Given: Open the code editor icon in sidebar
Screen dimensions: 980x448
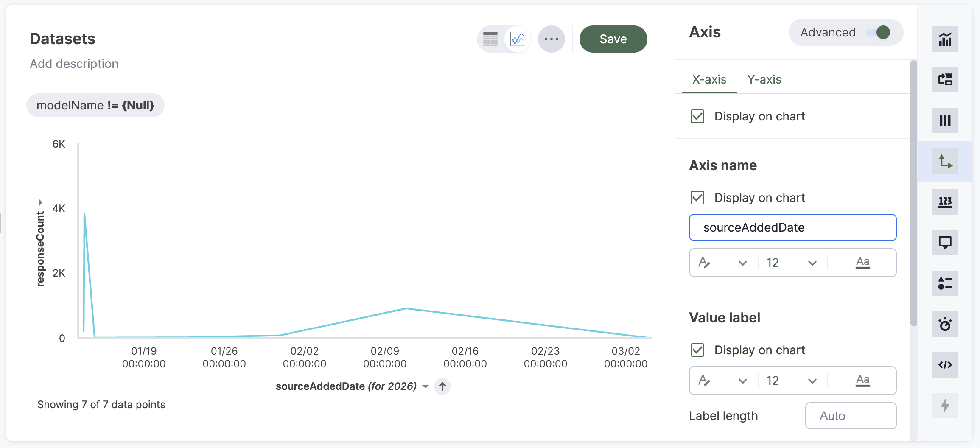Looking at the screenshot, I should 945,365.
